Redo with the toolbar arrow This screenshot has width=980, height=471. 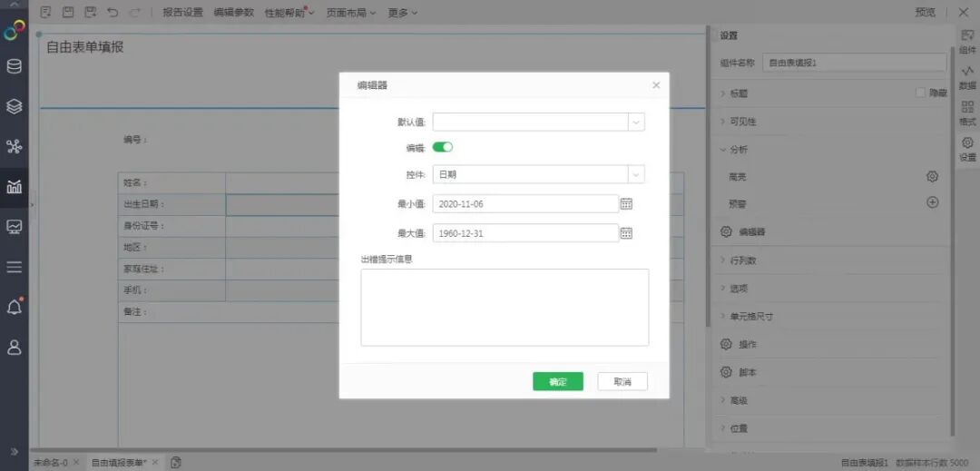point(134,12)
